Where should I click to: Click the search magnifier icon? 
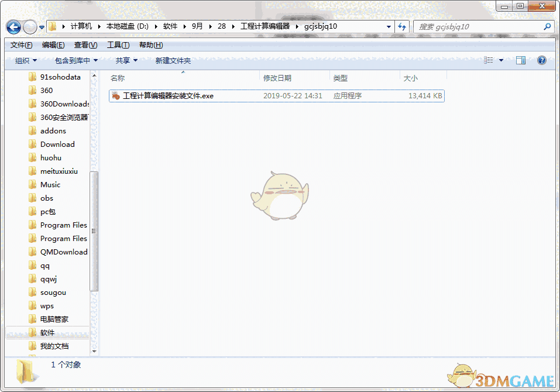coord(547,26)
